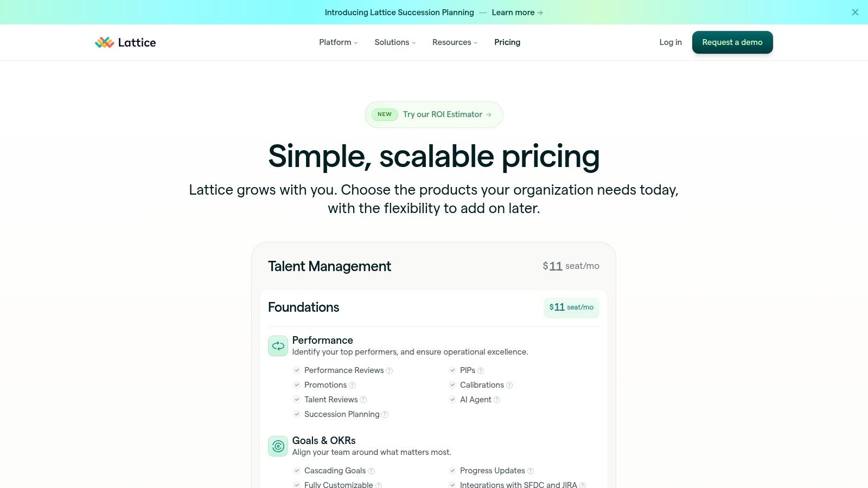Click the Foundations $11 seat/mo price badge
The image size is (868, 488).
click(571, 307)
